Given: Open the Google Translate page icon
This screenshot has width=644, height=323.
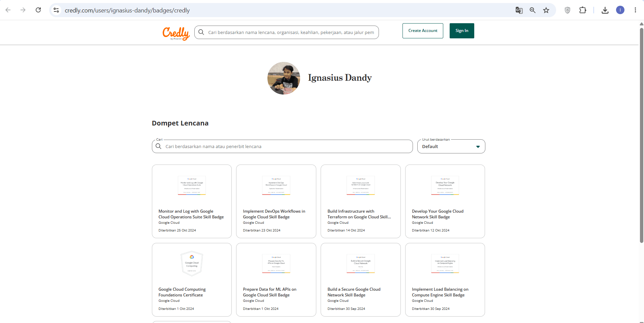Looking at the screenshot, I should tap(519, 10).
